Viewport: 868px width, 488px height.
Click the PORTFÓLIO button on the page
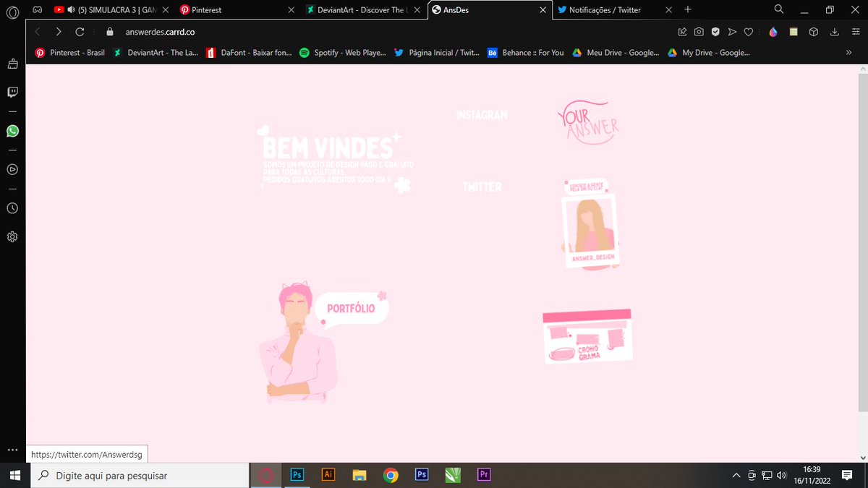351,308
